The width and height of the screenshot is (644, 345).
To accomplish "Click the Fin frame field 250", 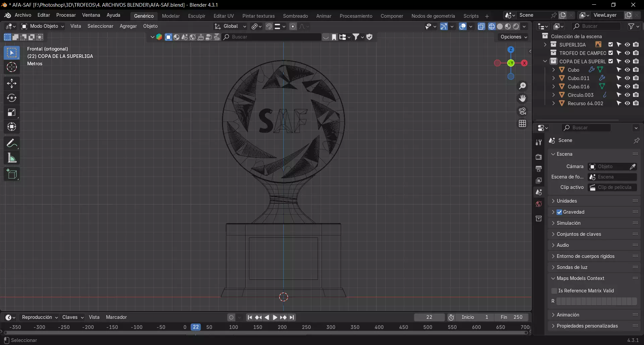I will click(x=512, y=317).
